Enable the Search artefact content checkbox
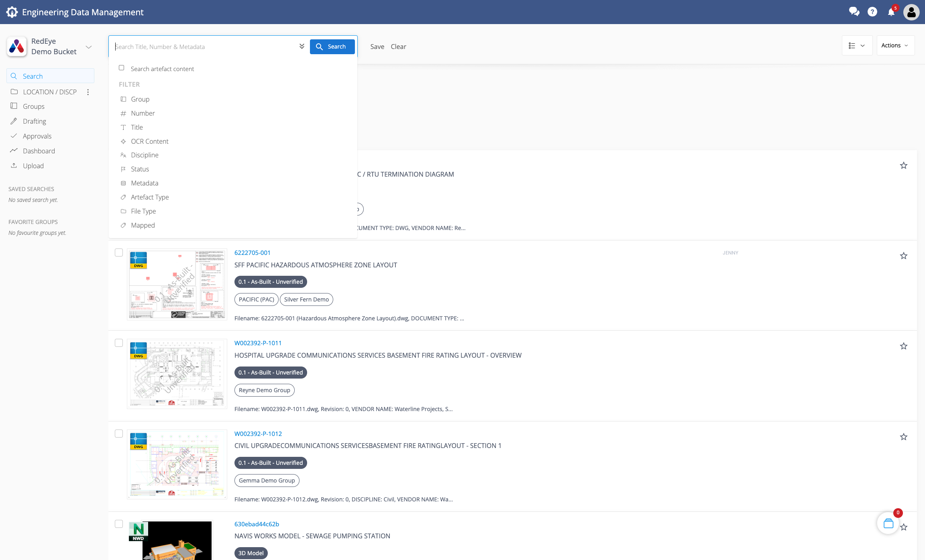 122,68
